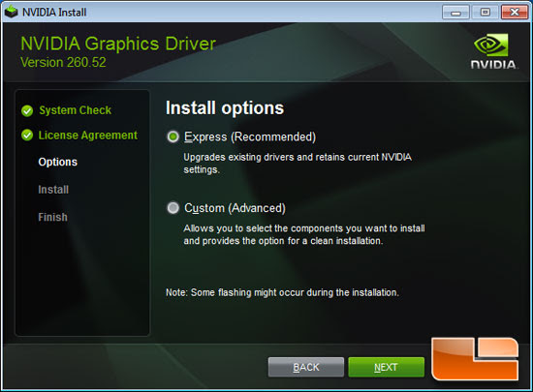533x392 pixels.
Task: Click the 'Note: Some flashing might occur' text
Action: 282,292
